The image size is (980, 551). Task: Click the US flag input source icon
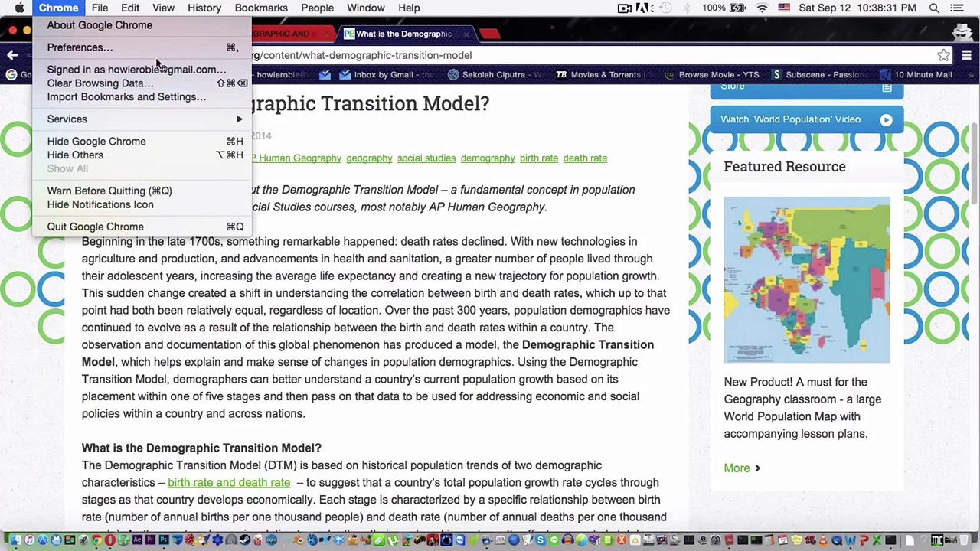pos(784,8)
